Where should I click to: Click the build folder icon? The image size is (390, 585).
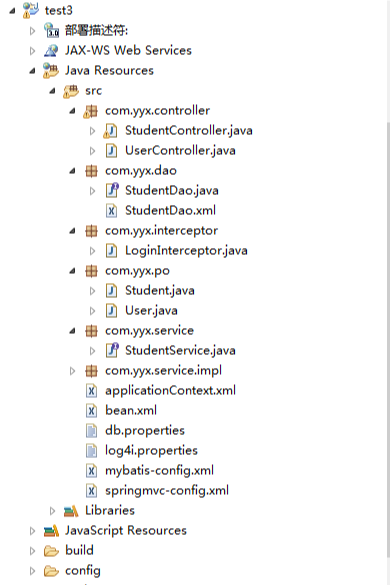point(51,551)
